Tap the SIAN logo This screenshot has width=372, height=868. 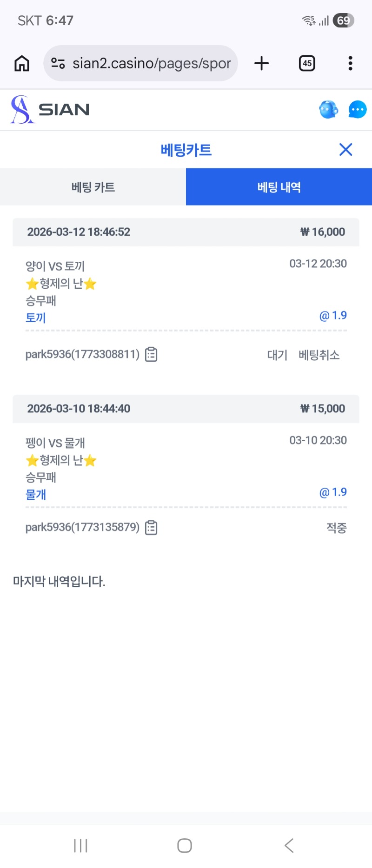coord(50,110)
